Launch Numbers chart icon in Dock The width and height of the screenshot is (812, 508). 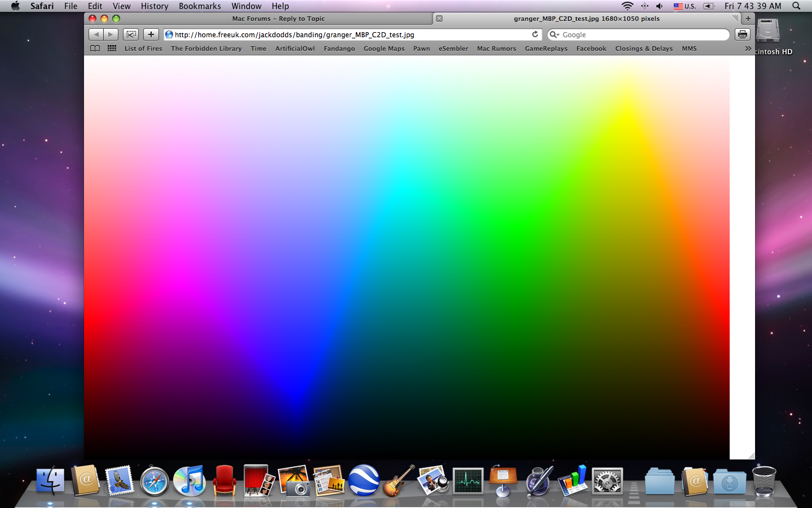(573, 481)
